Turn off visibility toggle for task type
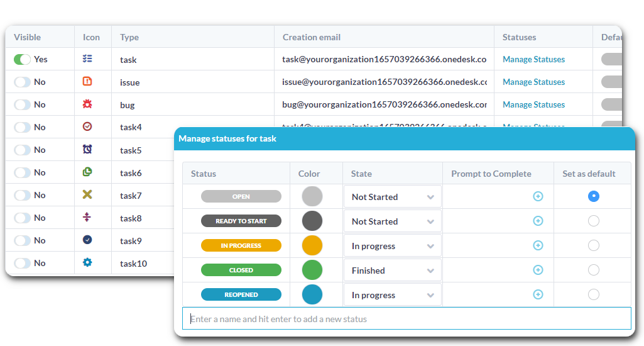Viewport: 644px width, 346px height. click(22, 59)
